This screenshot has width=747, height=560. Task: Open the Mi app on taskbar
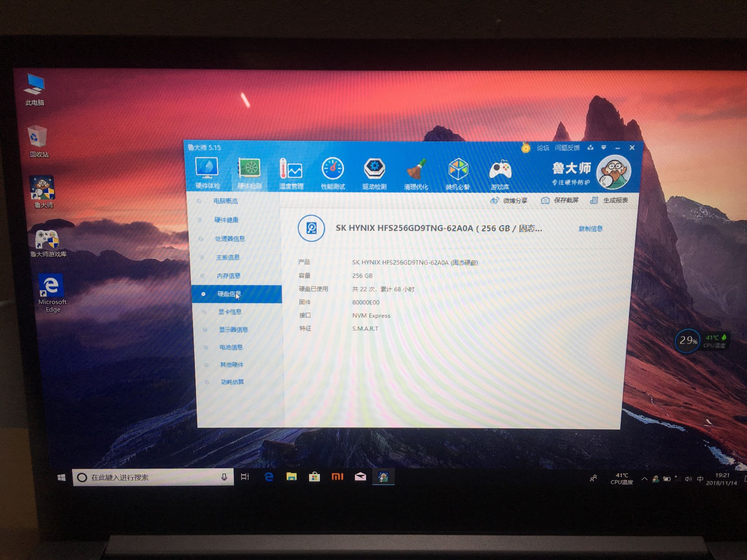pyautogui.click(x=337, y=477)
